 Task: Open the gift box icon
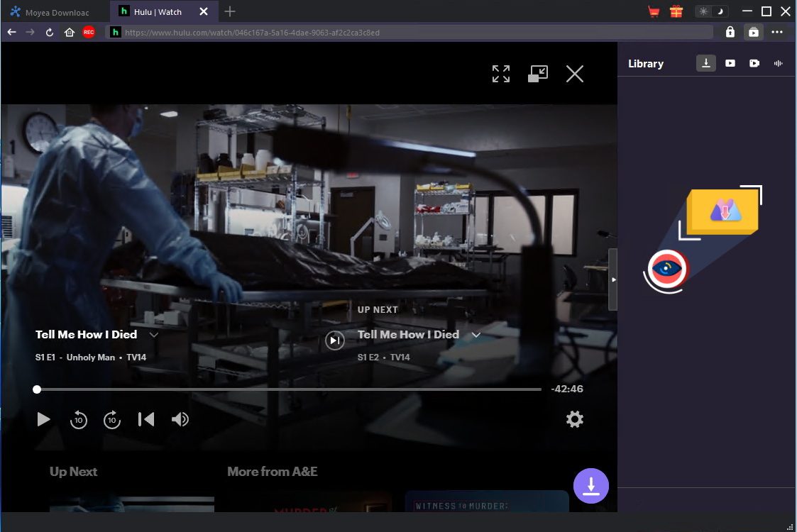[x=676, y=11]
